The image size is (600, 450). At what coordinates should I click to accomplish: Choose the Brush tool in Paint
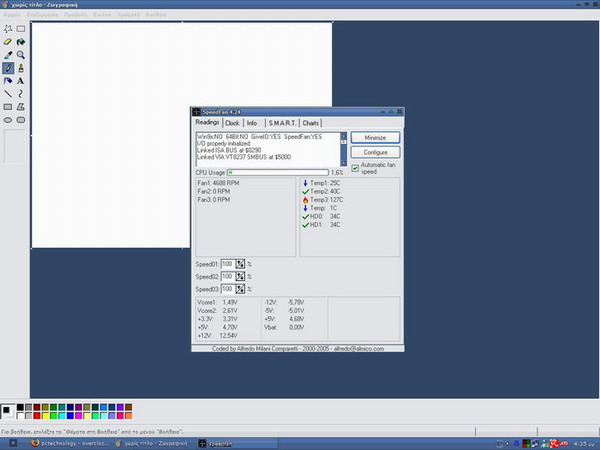pos(21,68)
